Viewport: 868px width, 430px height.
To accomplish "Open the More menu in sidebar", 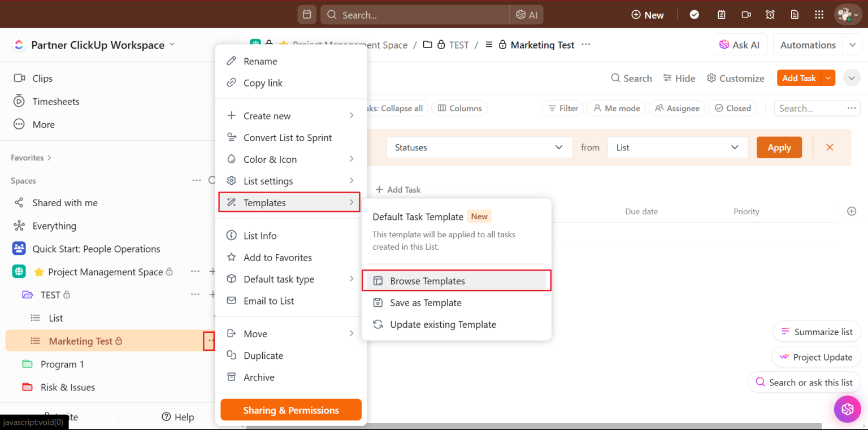I will [x=42, y=124].
